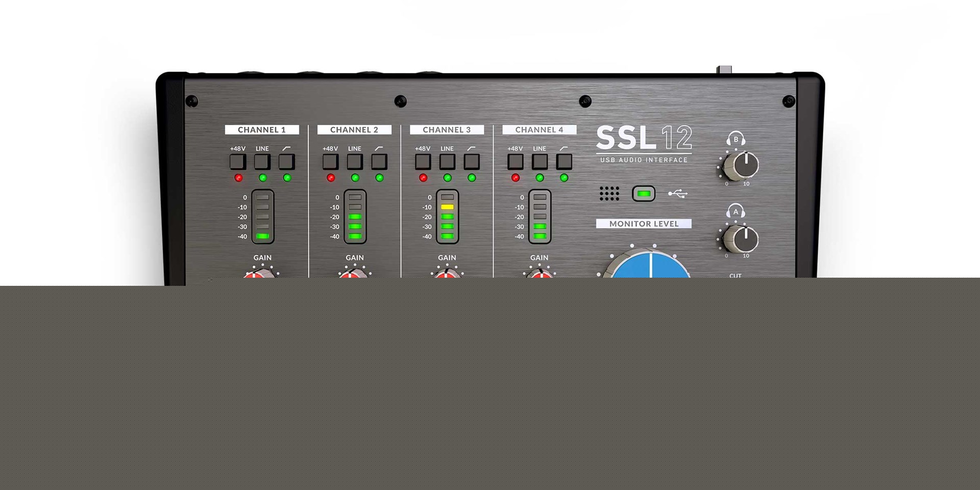Image resolution: width=980 pixels, height=490 pixels.
Task: Toggle the LINE button on Channel 3
Action: pos(447,162)
